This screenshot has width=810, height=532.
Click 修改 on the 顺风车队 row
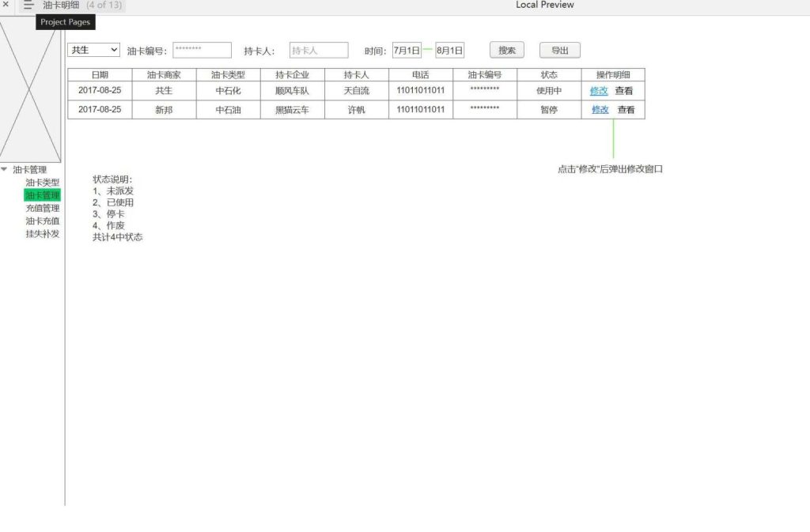coord(599,90)
